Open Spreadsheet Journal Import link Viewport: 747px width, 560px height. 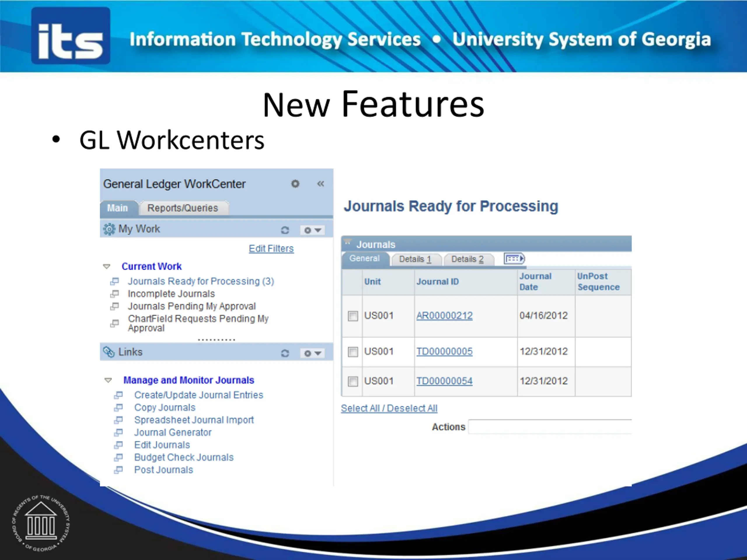(194, 420)
